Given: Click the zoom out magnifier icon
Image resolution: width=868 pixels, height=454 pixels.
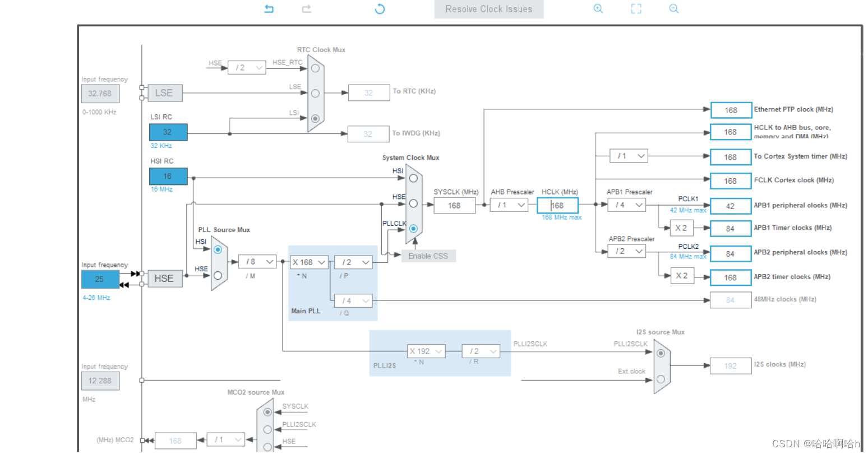Looking at the screenshot, I should 674,9.
